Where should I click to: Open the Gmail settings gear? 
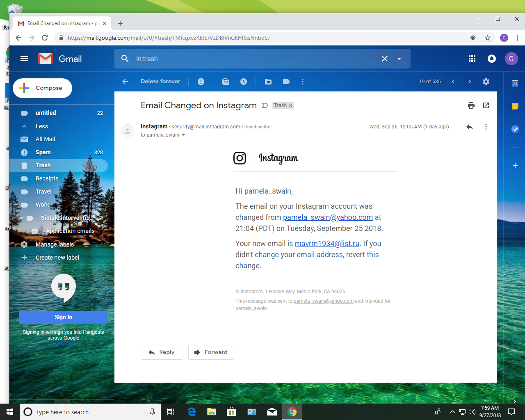click(x=486, y=82)
